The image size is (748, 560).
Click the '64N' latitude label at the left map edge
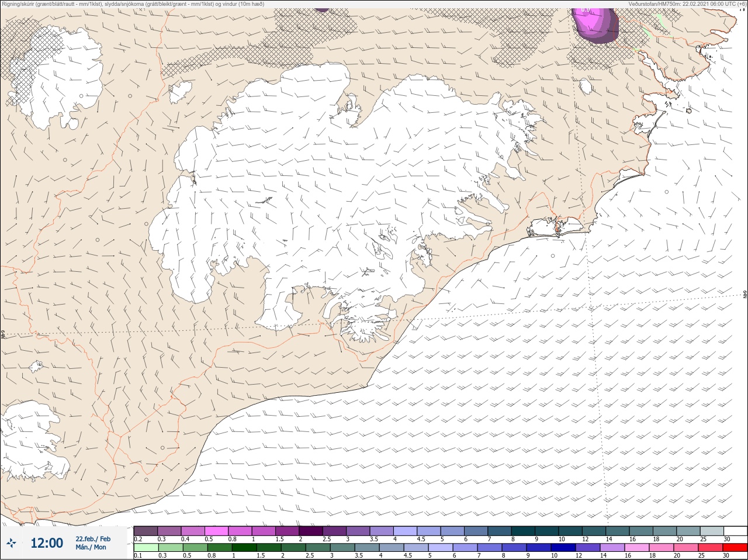point(2,336)
